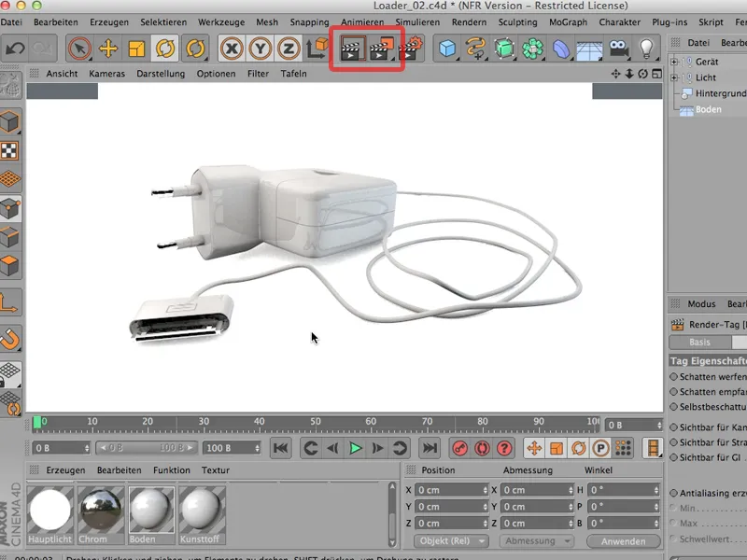Open viewport Kameras menu
Viewport: 747px width, 560px height.
[106, 74]
